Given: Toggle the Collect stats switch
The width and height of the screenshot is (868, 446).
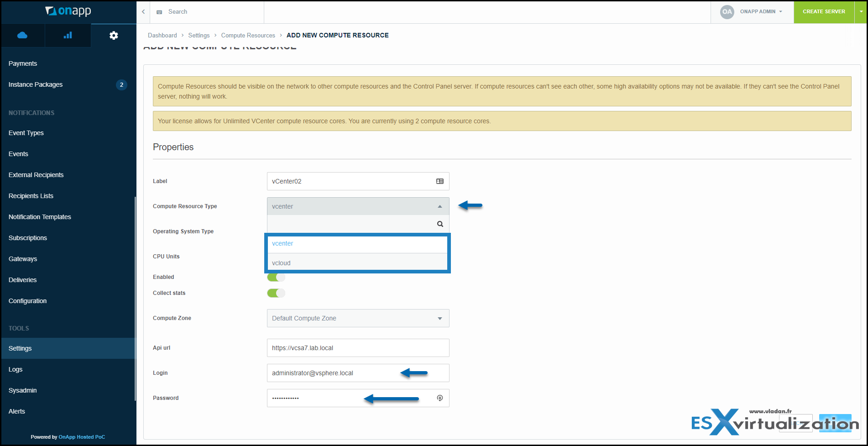Looking at the screenshot, I should point(276,293).
